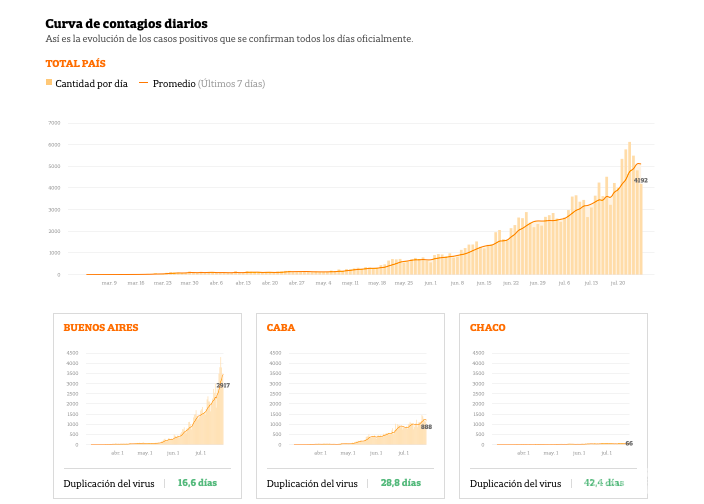This screenshot has width=704, height=504.
Task: Click the Cantidad por día legend square
Action: coord(49,83)
